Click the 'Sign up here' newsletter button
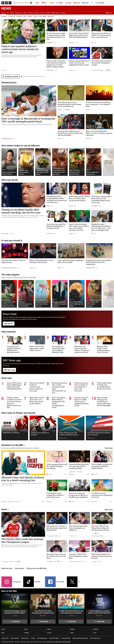This screenshot has width=114, height=644. (x=8, y=323)
